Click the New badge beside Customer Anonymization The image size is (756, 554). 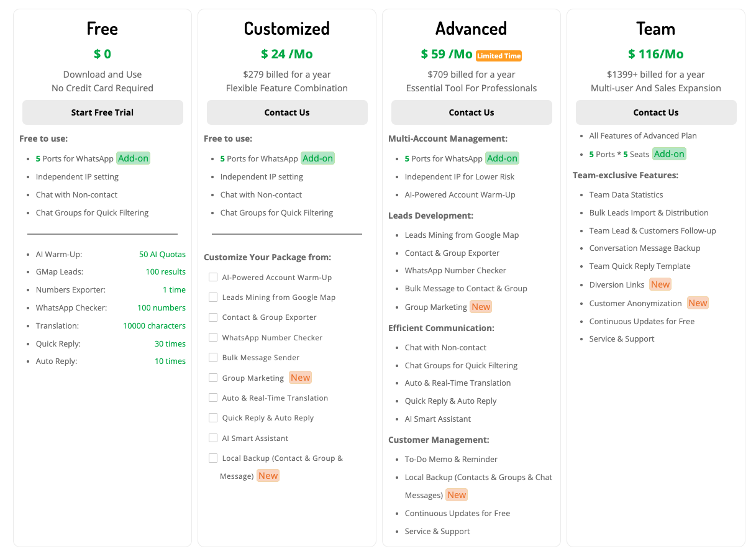pyautogui.click(x=698, y=303)
